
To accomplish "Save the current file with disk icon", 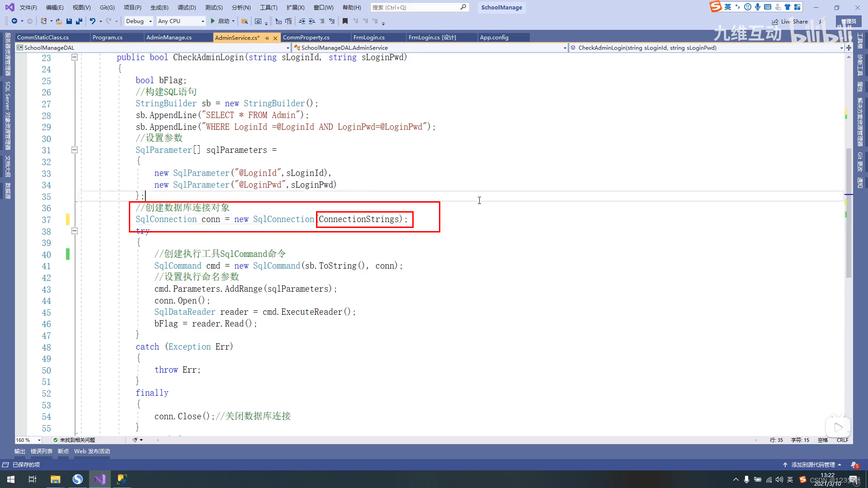I will 69,21.
